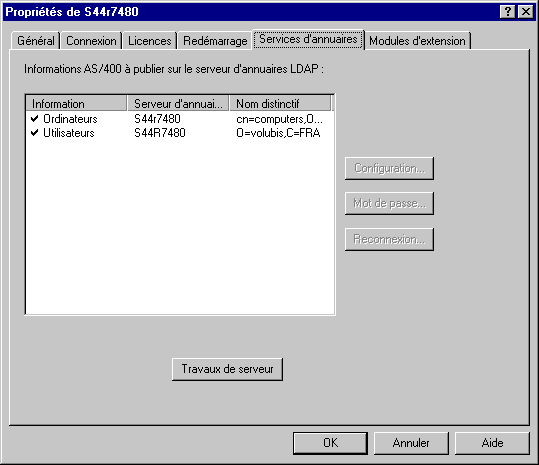Click the help question mark icon
539x465 pixels.
(x=508, y=12)
